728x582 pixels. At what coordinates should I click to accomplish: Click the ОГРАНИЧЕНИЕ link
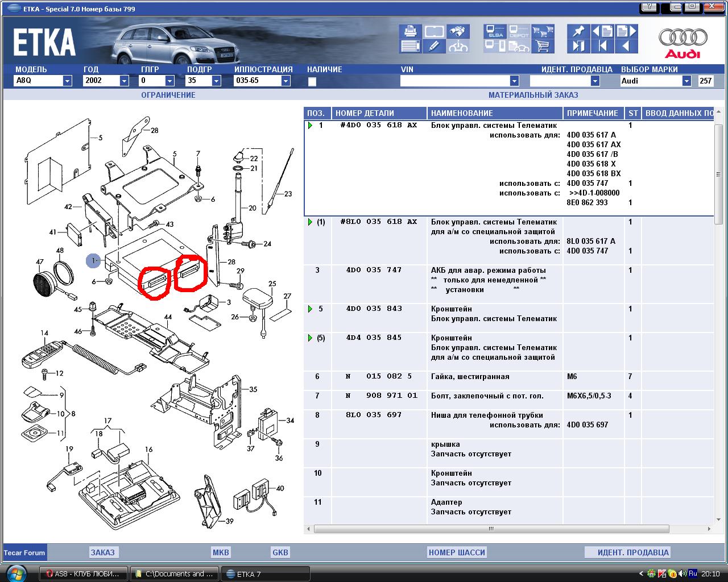pos(168,95)
